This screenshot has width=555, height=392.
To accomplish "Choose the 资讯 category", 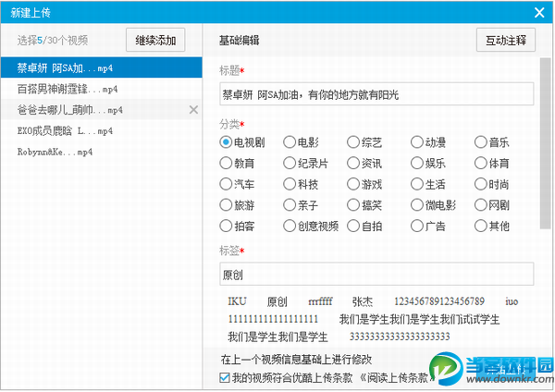I will (x=364, y=163).
